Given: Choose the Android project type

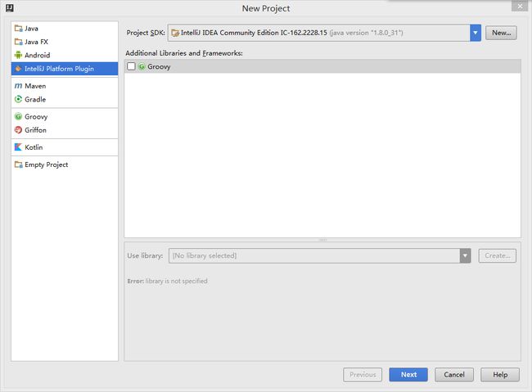Looking at the screenshot, I should point(65,55).
